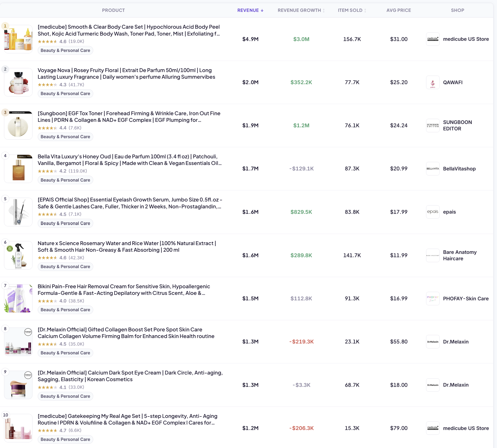Open Voyage Nova perfume product thumbnail
The image size is (497, 448).
[18, 82]
